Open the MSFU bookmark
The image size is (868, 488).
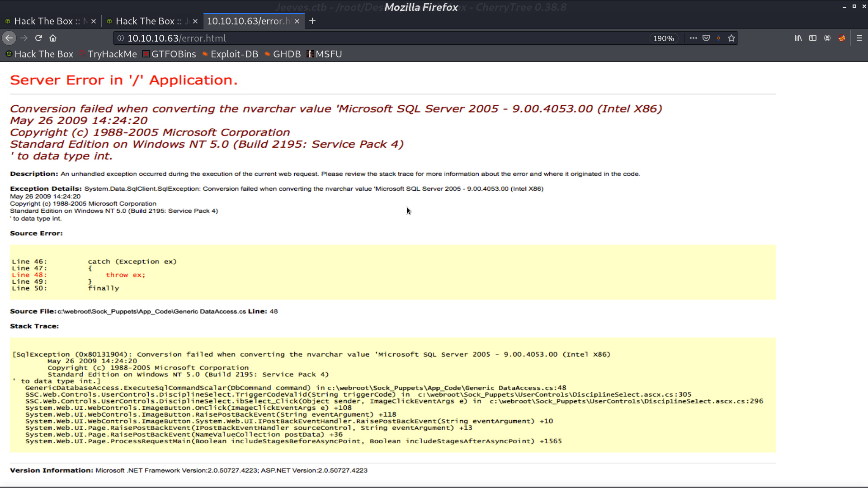[324, 54]
